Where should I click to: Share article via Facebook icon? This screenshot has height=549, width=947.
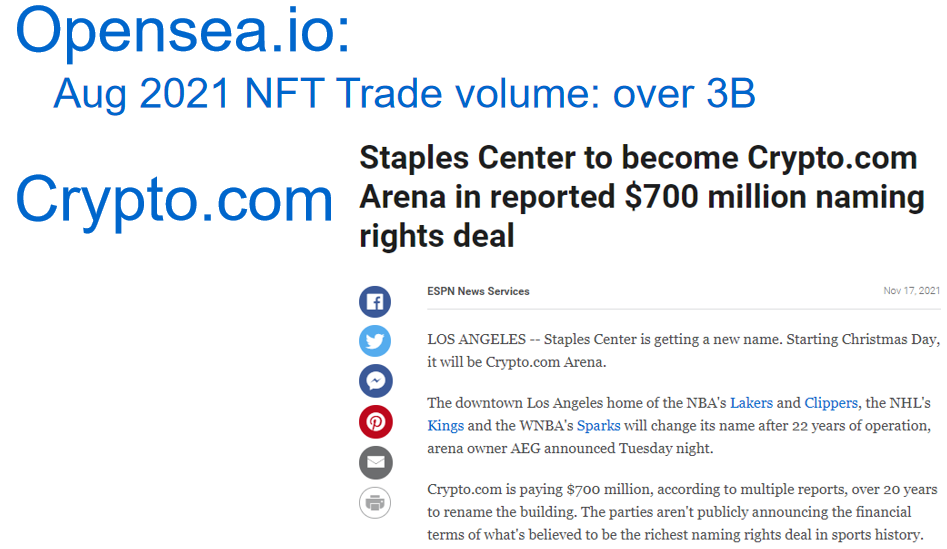(x=375, y=301)
